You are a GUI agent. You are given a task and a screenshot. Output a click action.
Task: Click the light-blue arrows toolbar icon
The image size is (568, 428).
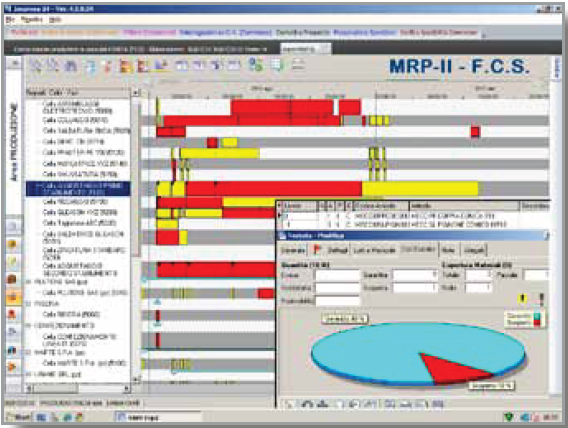coord(91,66)
